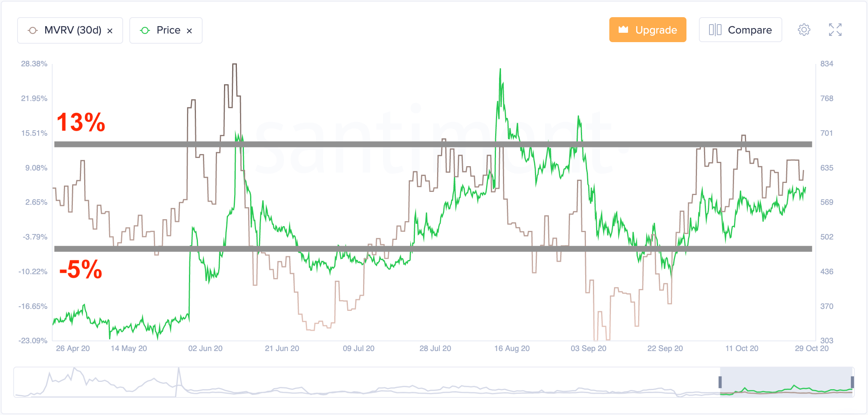This screenshot has width=868, height=415.
Task: Click the Price green circle icon
Action: pos(145,30)
